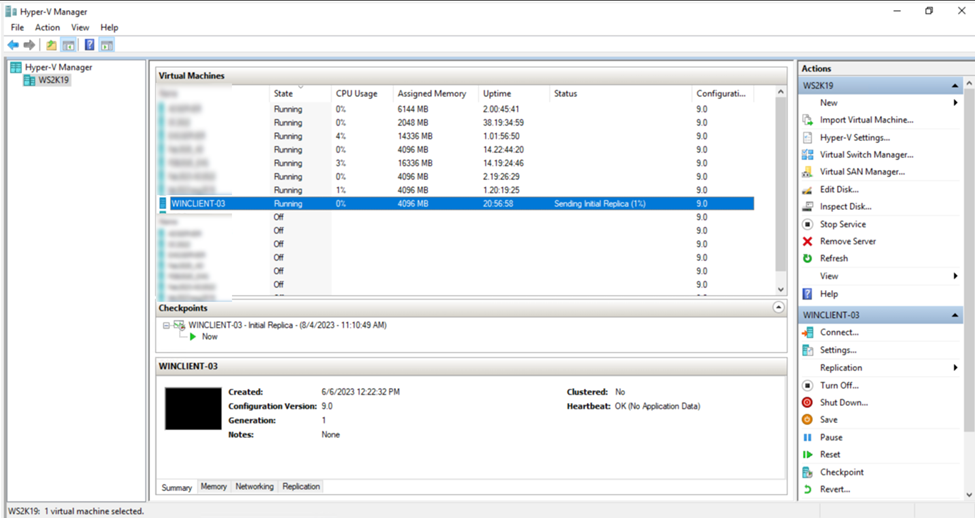Click the Up one level folder icon
This screenshot has width=975, height=518.
pyautogui.click(x=51, y=45)
